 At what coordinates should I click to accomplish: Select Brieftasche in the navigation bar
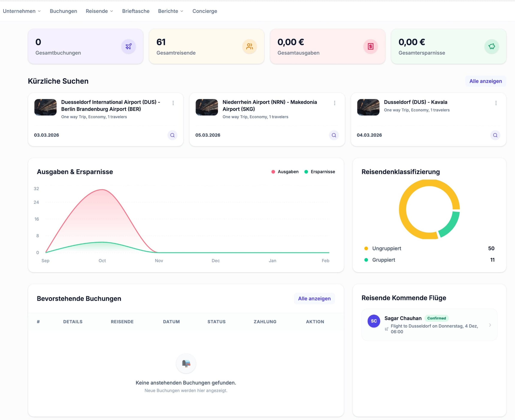point(136,11)
